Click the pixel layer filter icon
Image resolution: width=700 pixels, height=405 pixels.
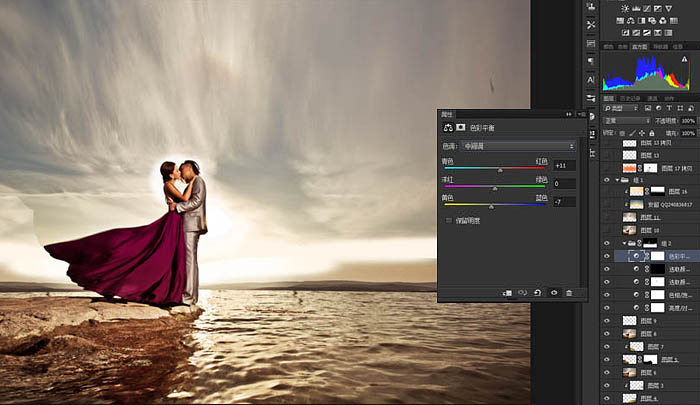(x=648, y=108)
